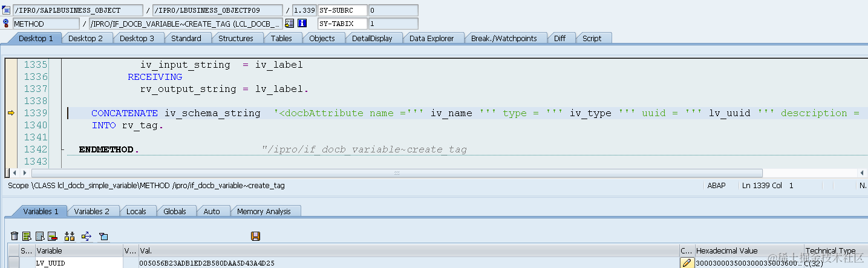Click the 'Ln 1339 Col 1' status entry
This screenshot has height=268, width=868.
click(768, 186)
